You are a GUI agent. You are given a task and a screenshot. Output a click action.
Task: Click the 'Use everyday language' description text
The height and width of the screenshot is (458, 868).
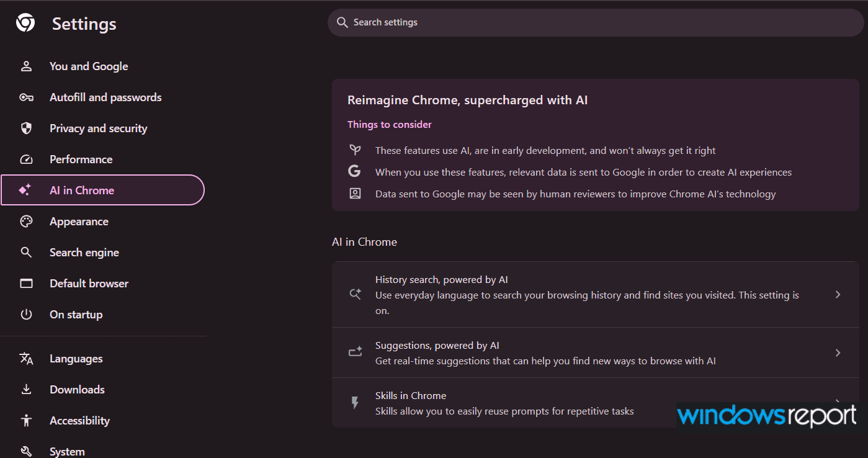pyautogui.click(x=587, y=303)
